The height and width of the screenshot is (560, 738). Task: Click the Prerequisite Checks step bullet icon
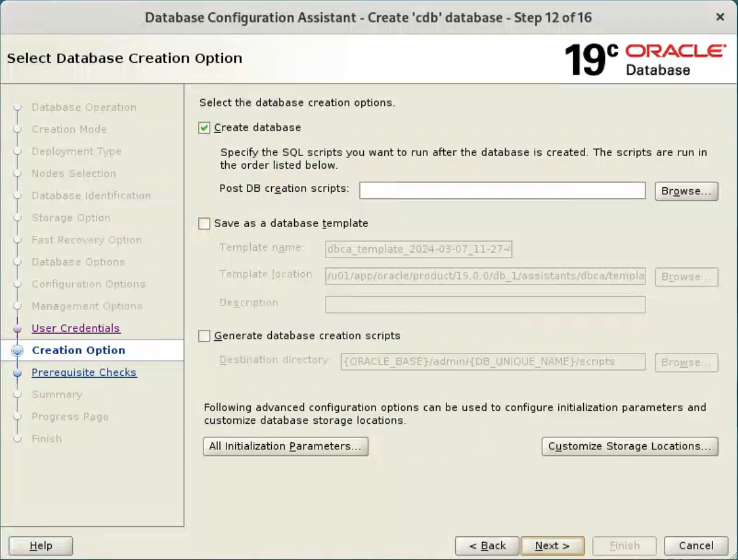[17, 373]
